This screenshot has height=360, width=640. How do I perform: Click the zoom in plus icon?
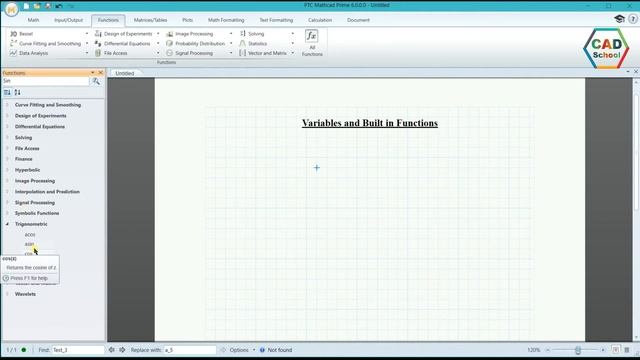click(603, 350)
